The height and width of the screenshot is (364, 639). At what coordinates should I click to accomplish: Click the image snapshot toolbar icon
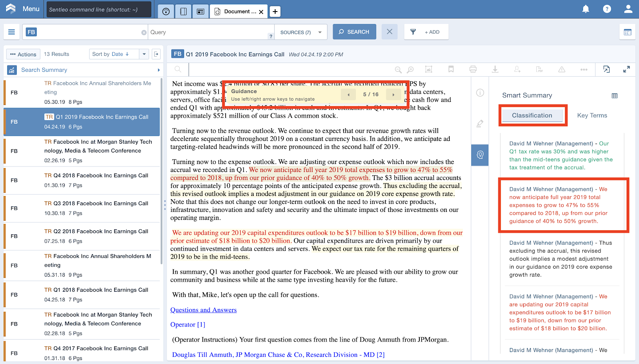pyautogui.click(x=429, y=69)
